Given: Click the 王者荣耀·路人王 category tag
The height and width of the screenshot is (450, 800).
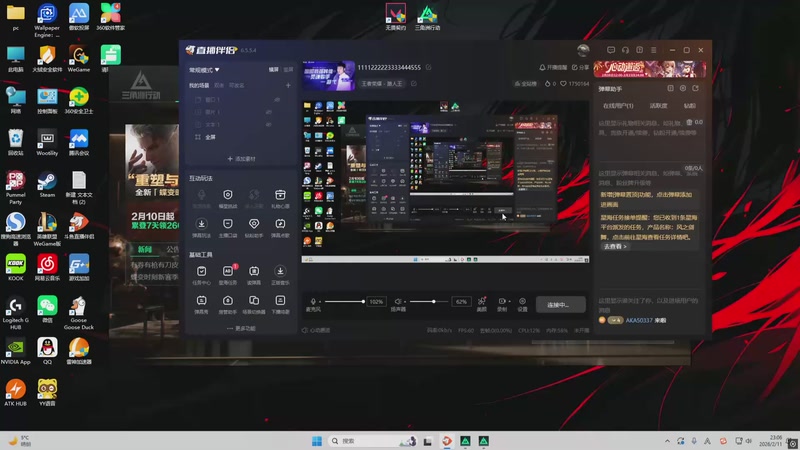Looking at the screenshot, I should [381, 84].
